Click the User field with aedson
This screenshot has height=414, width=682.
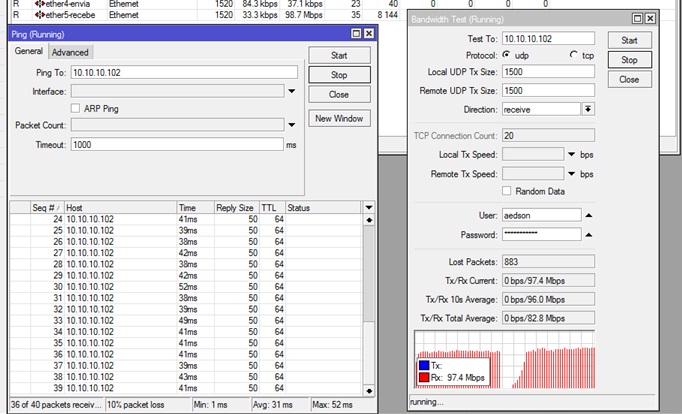tap(542, 215)
